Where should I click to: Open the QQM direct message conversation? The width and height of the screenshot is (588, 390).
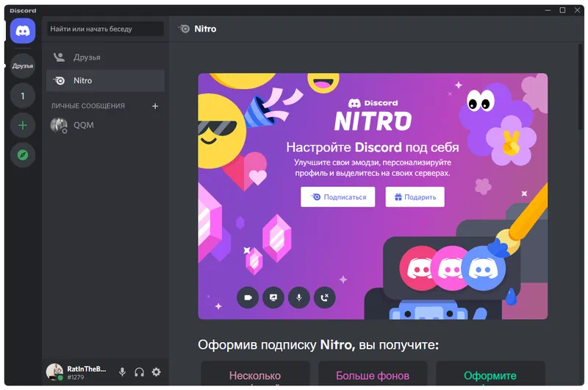[83, 125]
